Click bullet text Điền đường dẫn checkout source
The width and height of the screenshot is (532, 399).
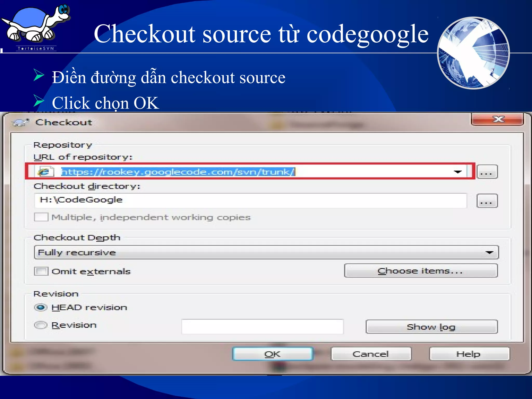click(169, 77)
